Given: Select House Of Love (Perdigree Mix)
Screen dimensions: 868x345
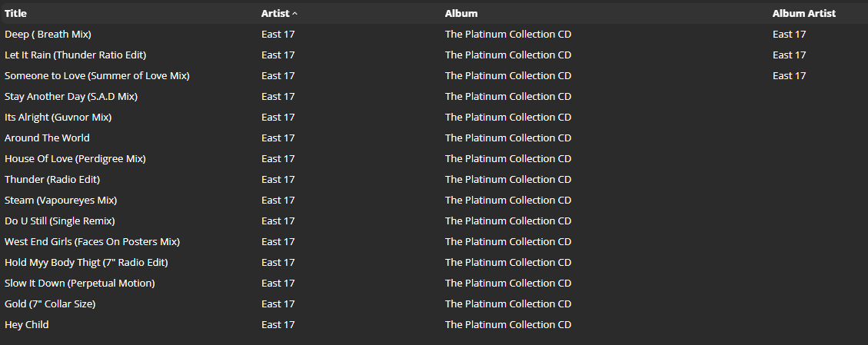Looking at the screenshot, I should click(75, 158).
